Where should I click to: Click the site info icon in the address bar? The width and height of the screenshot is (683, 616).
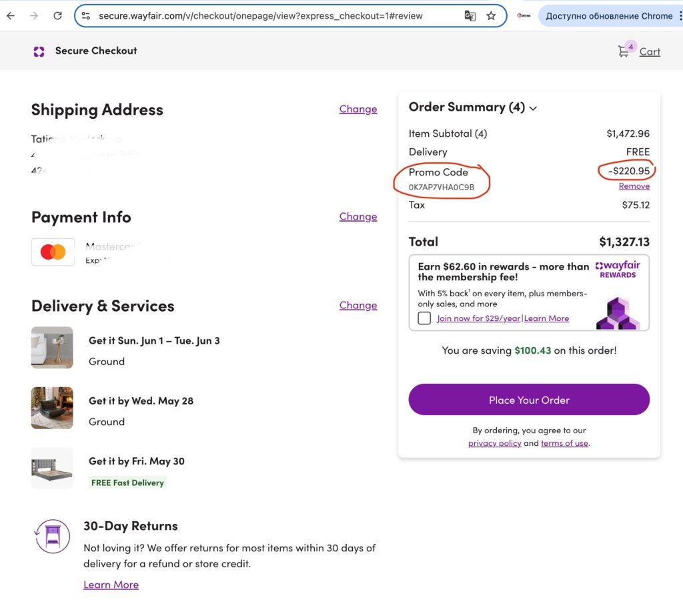click(85, 15)
